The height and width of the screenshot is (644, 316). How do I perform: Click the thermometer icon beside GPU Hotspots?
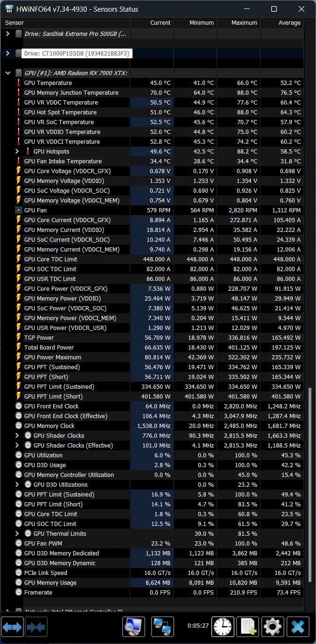28,151
